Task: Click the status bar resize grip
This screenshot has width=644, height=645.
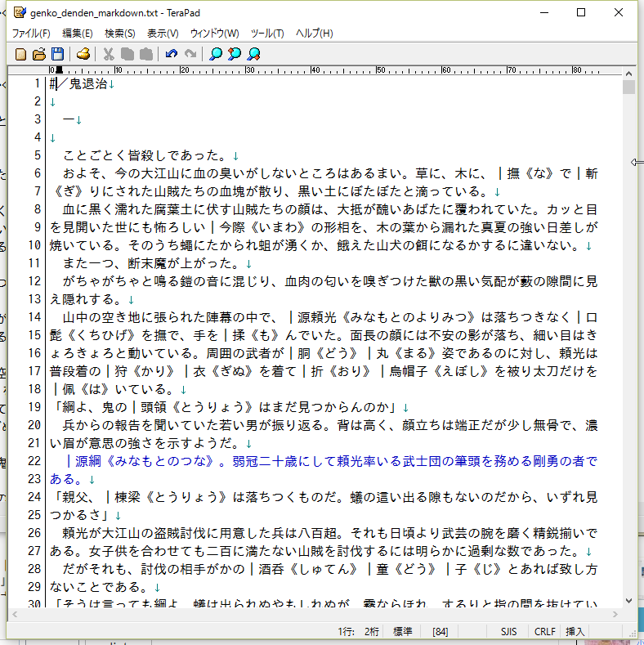Action: [633, 634]
